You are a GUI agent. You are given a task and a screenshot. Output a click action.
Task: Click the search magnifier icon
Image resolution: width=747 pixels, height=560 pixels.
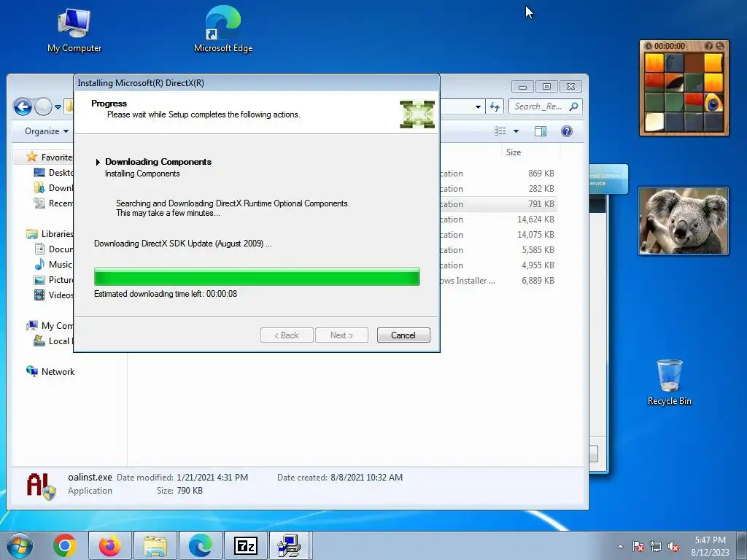(574, 106)
